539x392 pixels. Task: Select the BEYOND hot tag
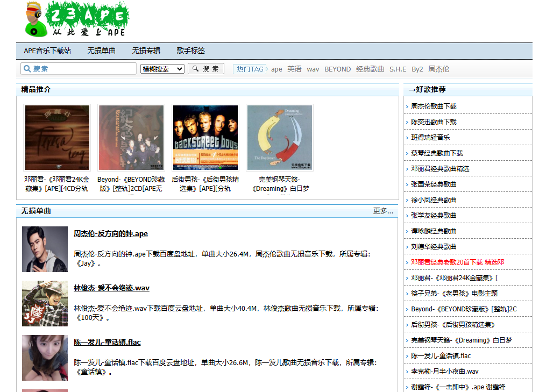[337, 69]
